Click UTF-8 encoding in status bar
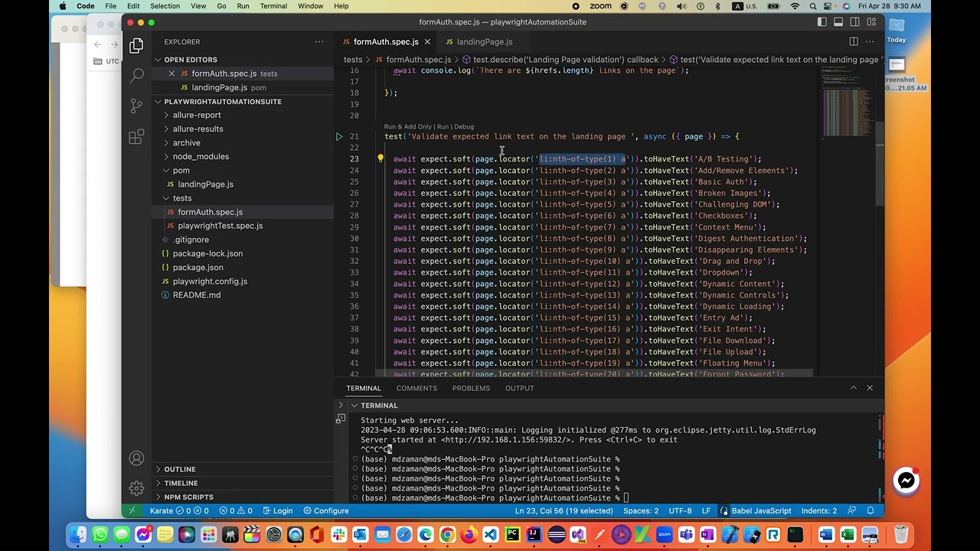 point(680,510)
